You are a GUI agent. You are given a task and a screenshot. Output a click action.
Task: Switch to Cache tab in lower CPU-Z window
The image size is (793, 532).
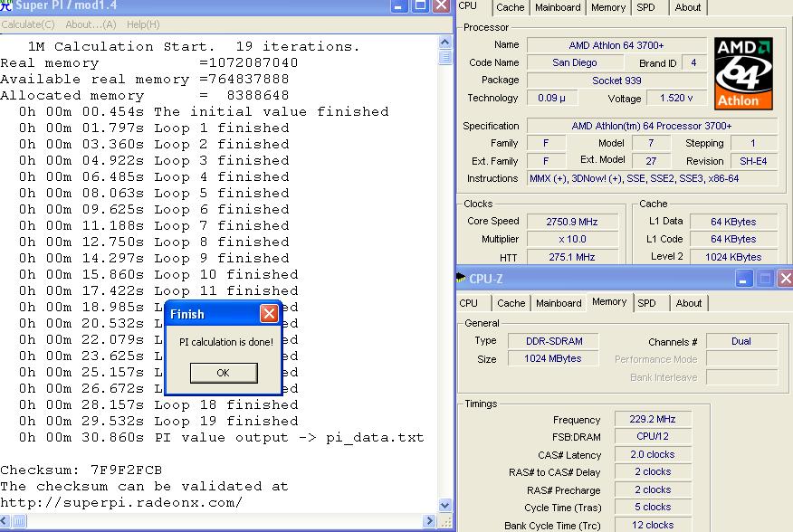point(511,303)
